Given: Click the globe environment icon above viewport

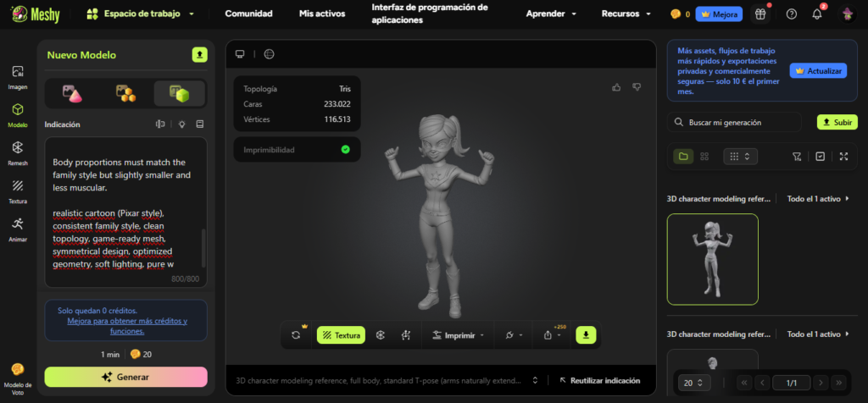Looking at the screenshot, I should tap(269, 54).
